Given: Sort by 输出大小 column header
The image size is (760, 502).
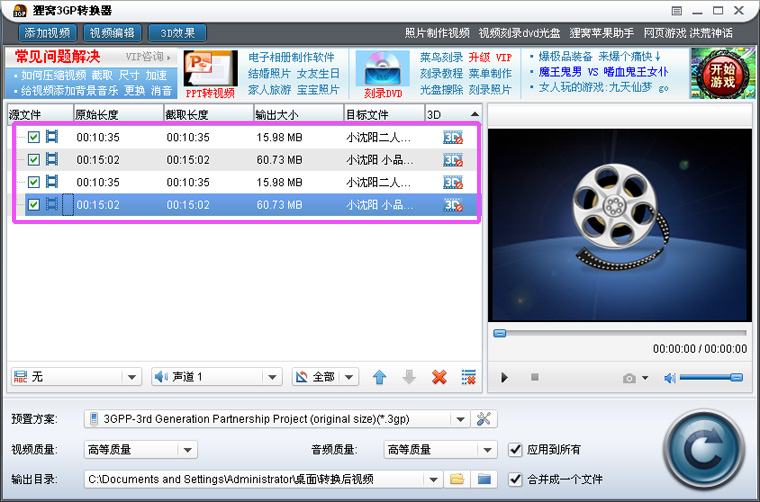Looking at the screenshot, I should pyautogui.click(x=299, y=114).
